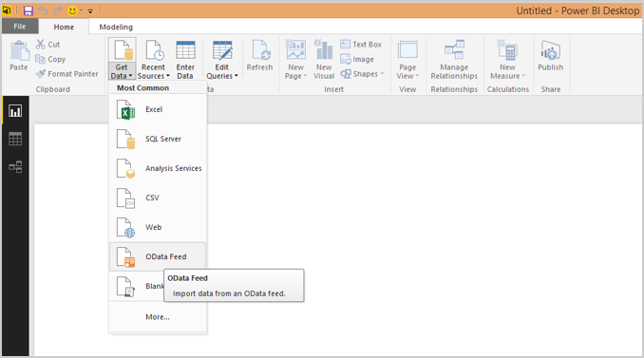Switch to the Data view table icon

pos(15,139)
